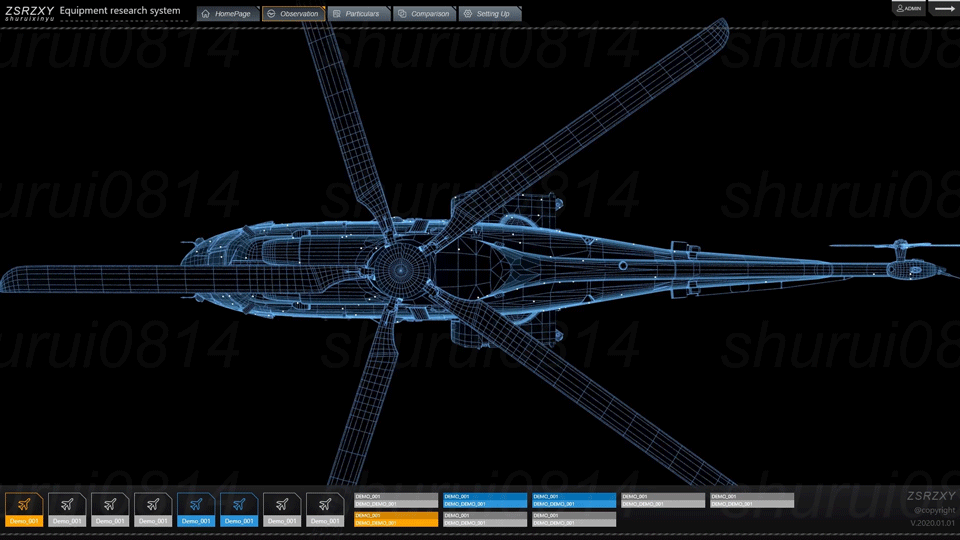Open the HomePage tab
The height and width of the screenshot is (540, 960).
pos(227,13)
